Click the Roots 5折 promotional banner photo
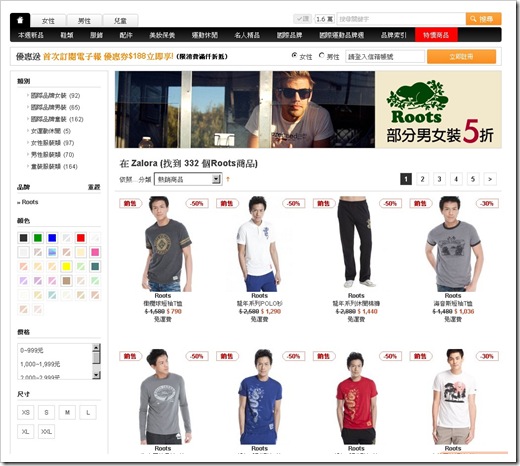Screen dimensions: 520x466 tap(245, 109)
